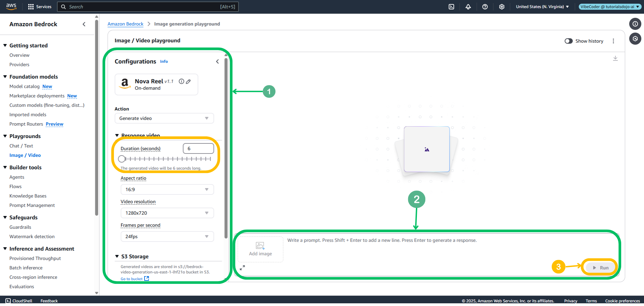Toggle the Show history switch
The height and width of the screenshot is (306, 644).
[568, 41]
